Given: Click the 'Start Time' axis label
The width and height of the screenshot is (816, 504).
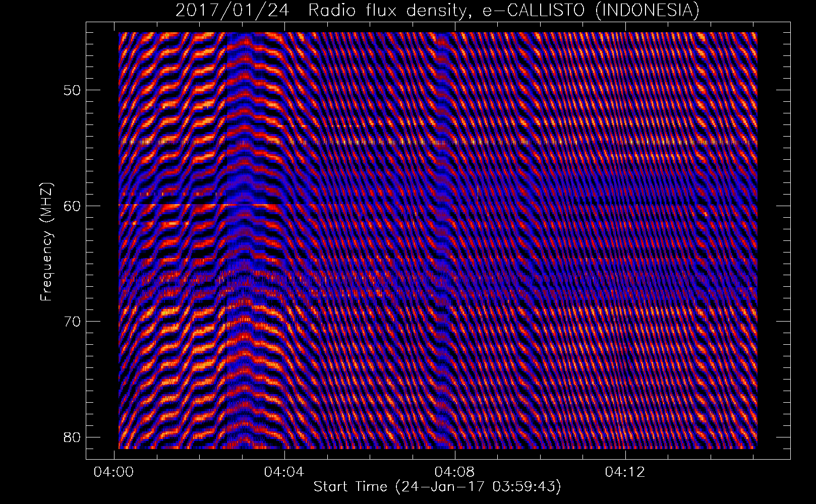Looking at the screenshot, I should pyautogui.click(x=437, y=487).
